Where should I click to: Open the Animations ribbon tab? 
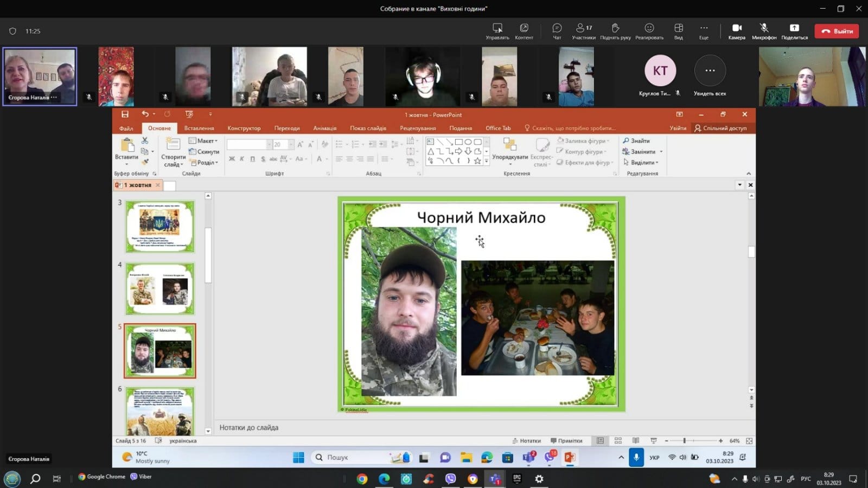click(x=325, y=129)
